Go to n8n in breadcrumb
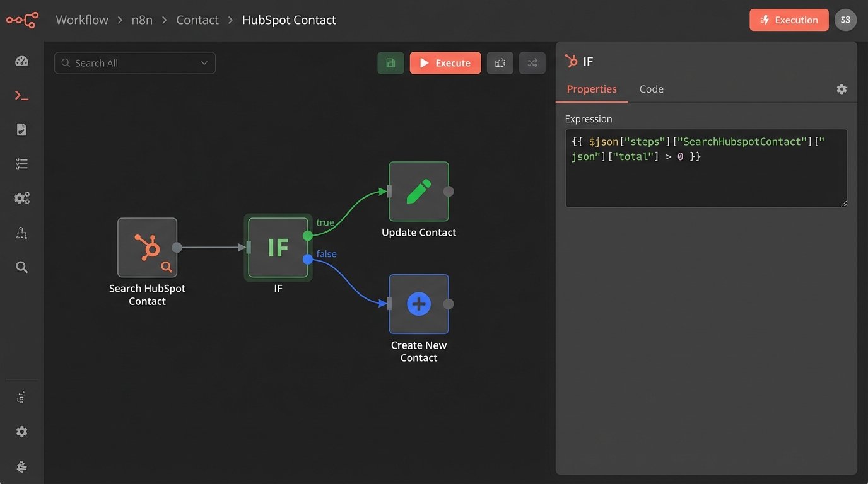The width and height of the screenshot is (868, 484). [x=142, y=20]
